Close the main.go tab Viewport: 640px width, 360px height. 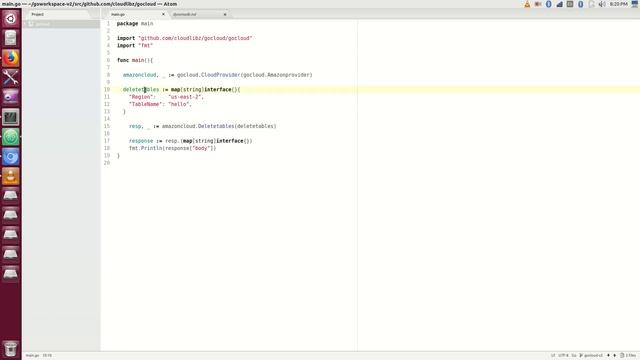[x=163, y=14]
